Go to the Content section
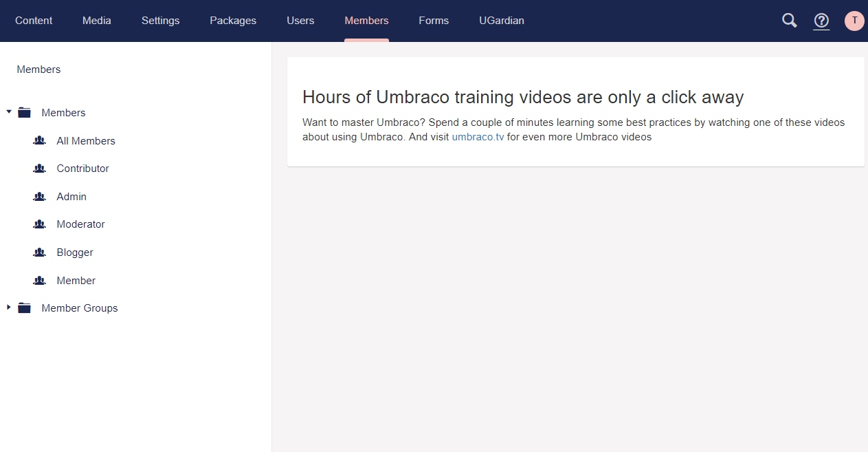The image size is (868, 452). tap(34, 21)
